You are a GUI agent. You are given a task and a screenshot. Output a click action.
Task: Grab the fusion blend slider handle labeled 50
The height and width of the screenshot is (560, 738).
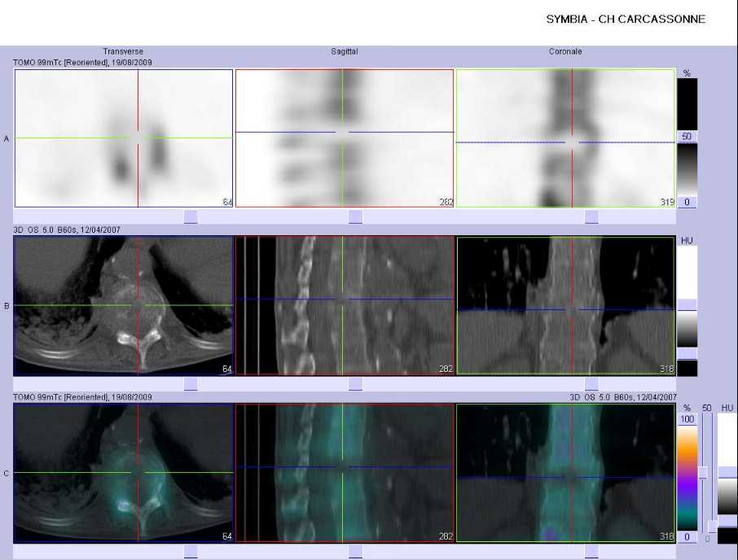(x=704, y=473)
